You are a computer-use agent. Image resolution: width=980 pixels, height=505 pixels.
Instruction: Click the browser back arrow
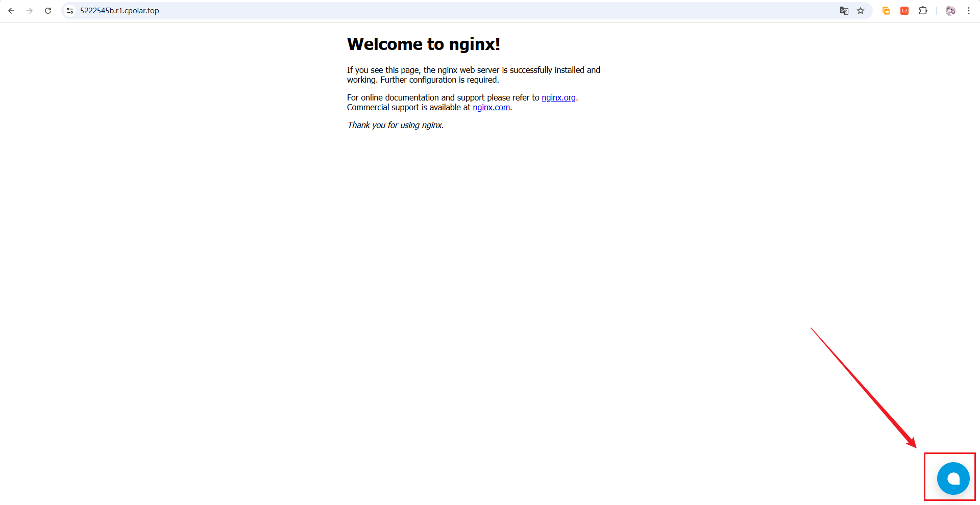[x=11, y=11]
